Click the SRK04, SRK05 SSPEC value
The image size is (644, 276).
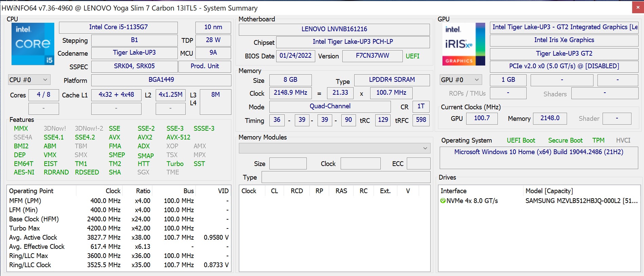pos(134,66)
